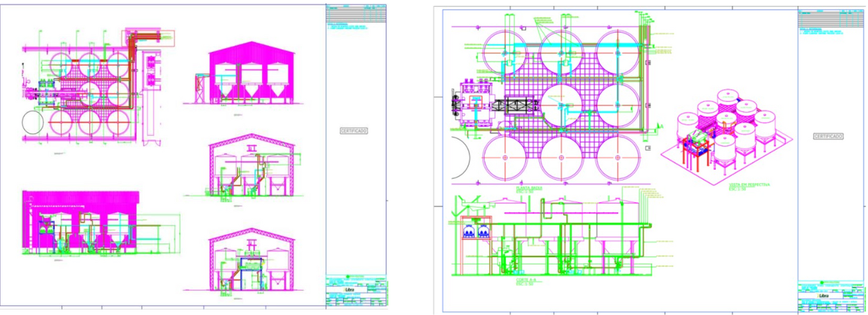The image size is (868, 315).
Task: Select the center tank in right plan view
Action: click(561, 105)
